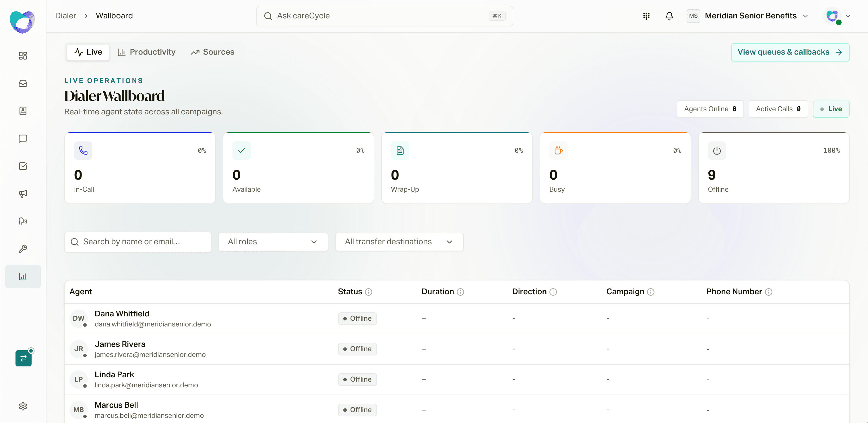Toggle the Live indicator pill
Image resolution: width=868 pixels, height=423 pixels.
coord(831,109)
